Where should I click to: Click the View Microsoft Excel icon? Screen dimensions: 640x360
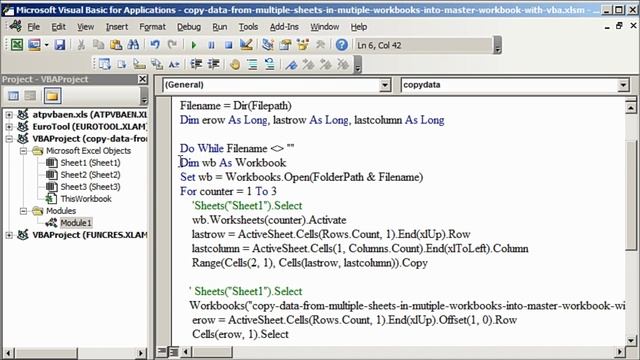click(x=17, y=44)
